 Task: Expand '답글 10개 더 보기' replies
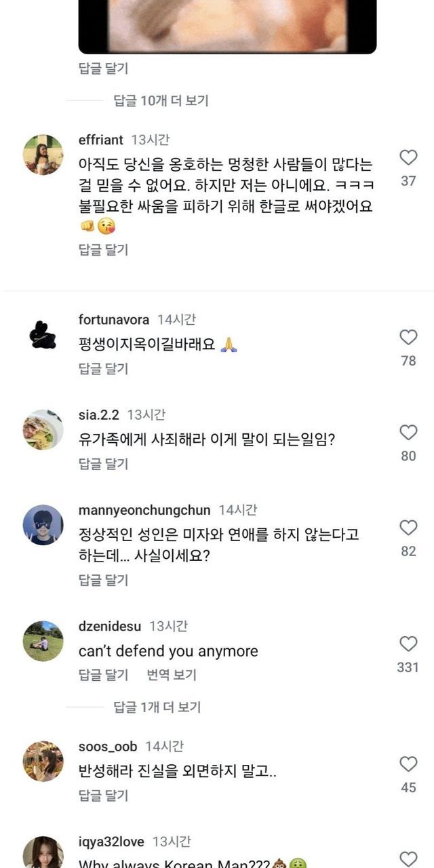[x=161, y=100]
